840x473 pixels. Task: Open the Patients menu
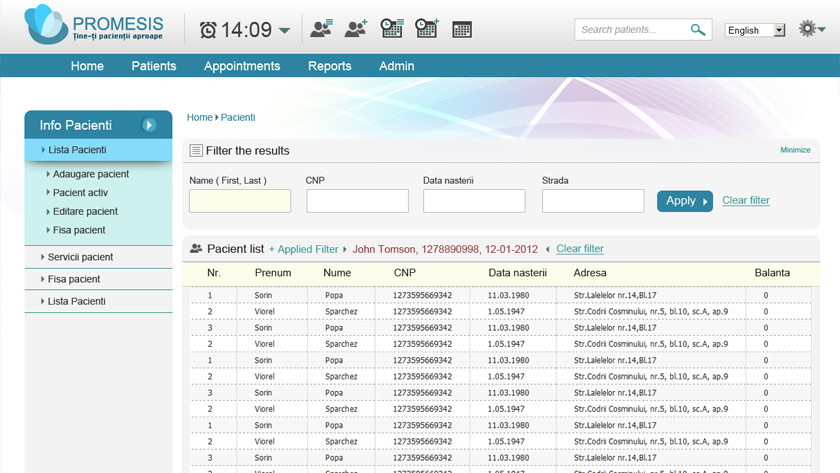point(154,66)
